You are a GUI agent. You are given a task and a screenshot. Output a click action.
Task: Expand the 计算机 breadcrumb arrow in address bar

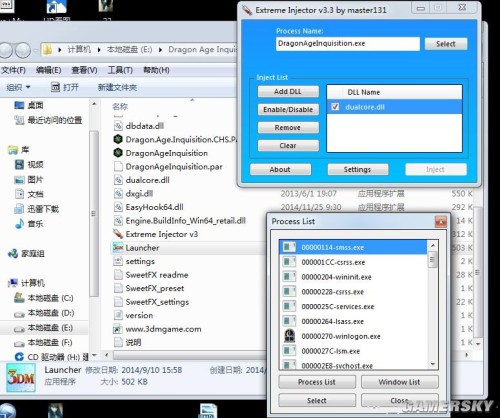pos(99,50)
